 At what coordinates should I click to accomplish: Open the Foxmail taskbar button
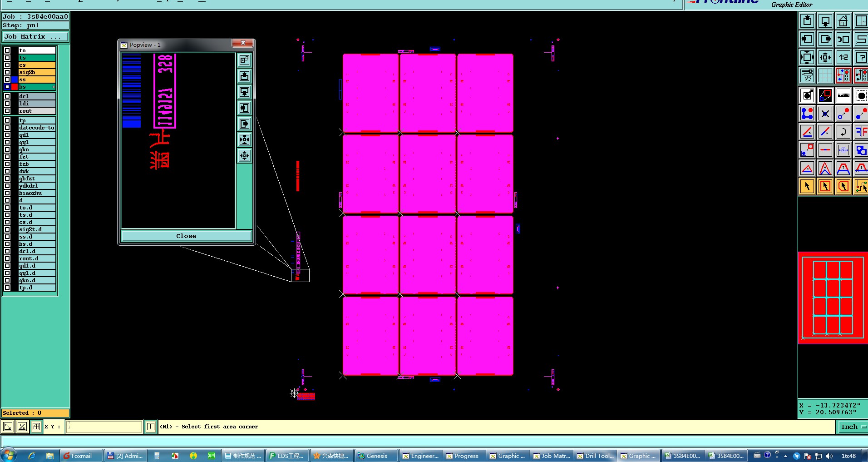click(x=80, y=456)
